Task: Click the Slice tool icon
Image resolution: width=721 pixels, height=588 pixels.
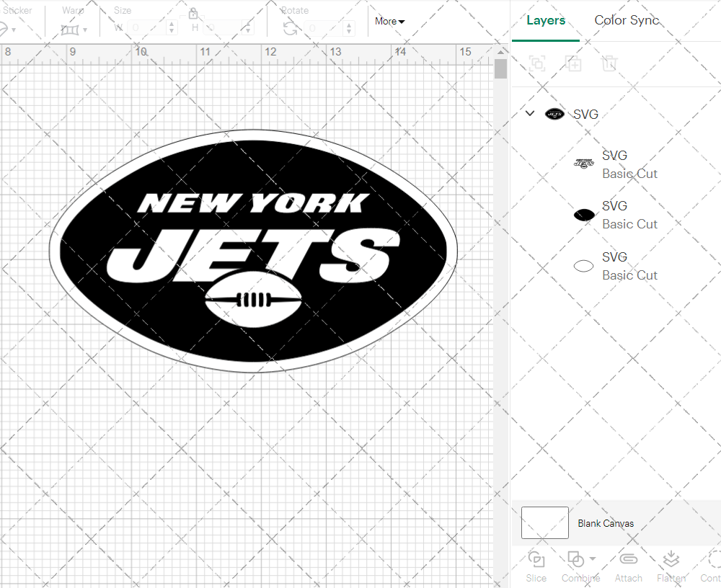Action: click(x=536, y=560)
